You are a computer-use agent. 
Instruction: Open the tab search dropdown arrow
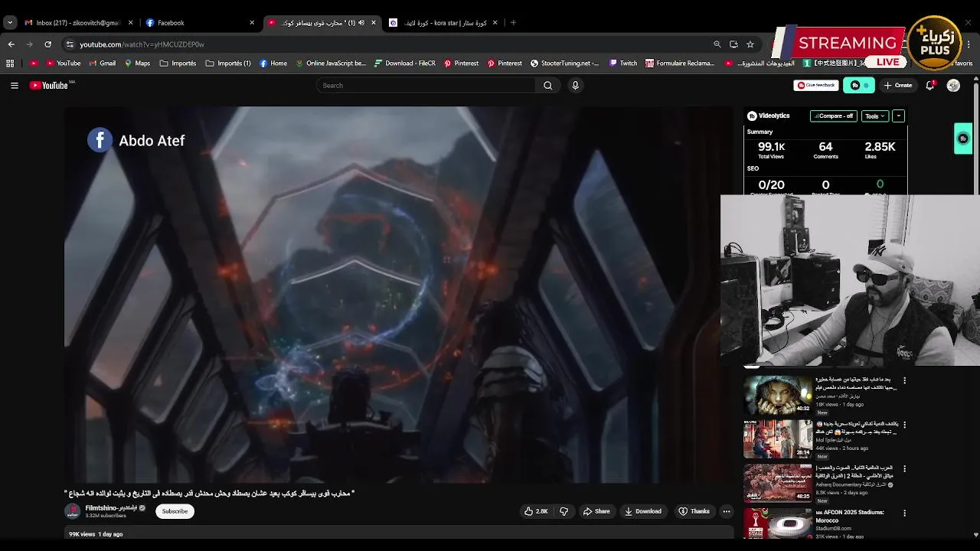pos(10,23)
